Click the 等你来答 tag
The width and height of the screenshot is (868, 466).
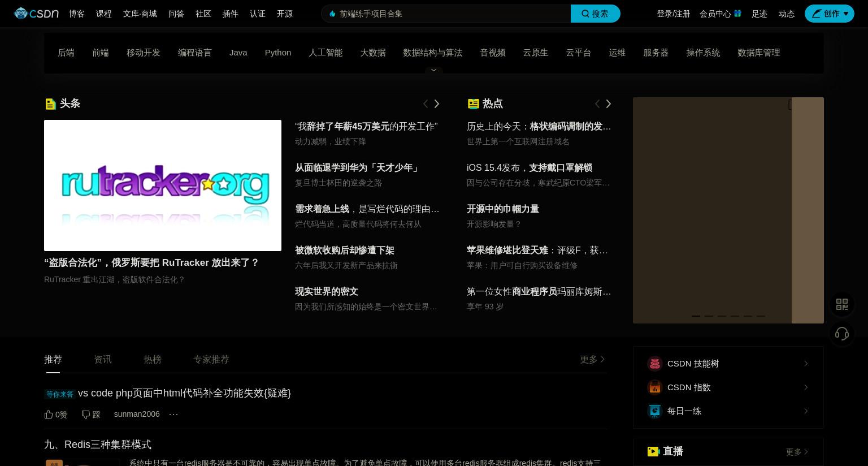(x=60, y=394)
